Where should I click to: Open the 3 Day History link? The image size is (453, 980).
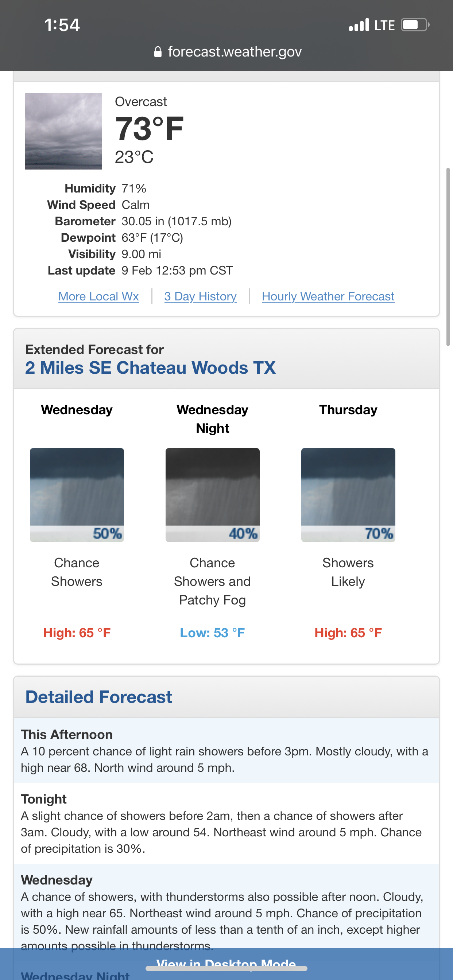tap(200, 296)
